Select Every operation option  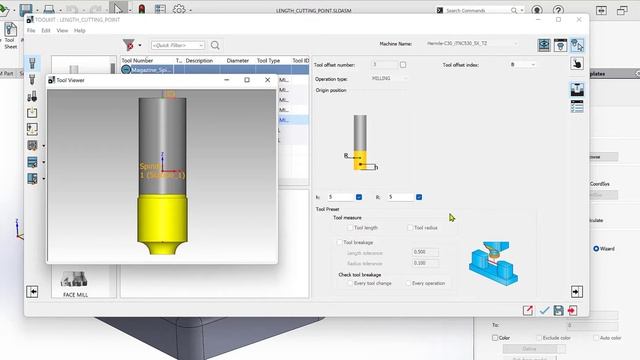coord(408,283)
